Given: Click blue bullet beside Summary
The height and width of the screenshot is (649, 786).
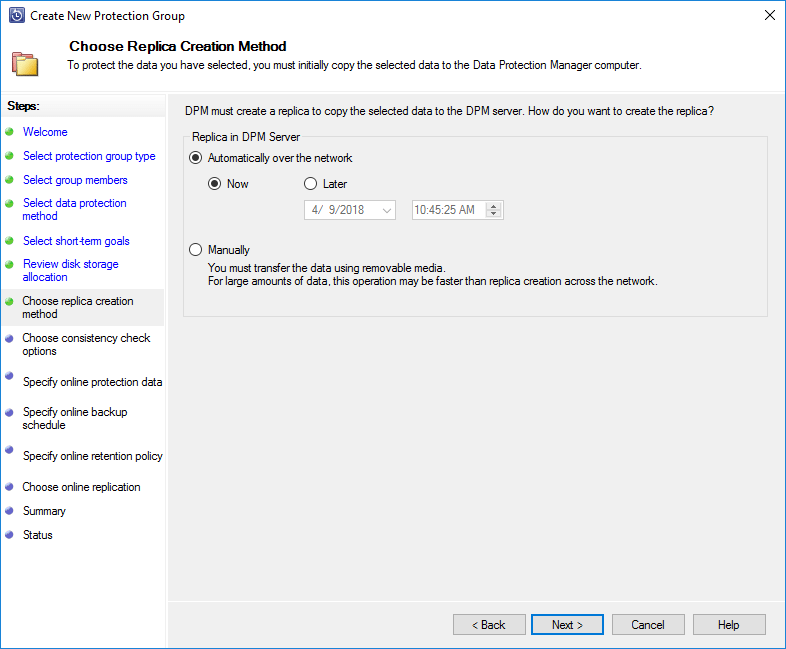Looking at the screenshot, I should pos(9,511).
